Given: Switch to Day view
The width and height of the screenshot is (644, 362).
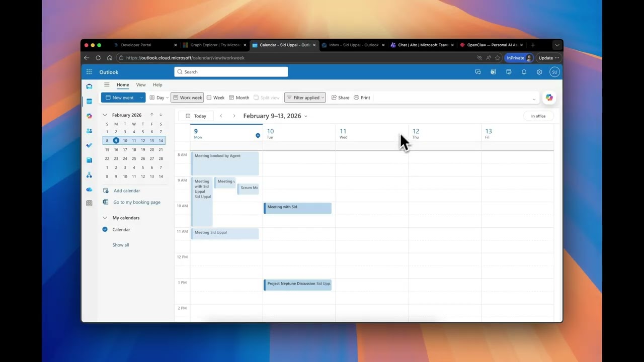Looking at the screenshot, I should click(x=156, y=98).
